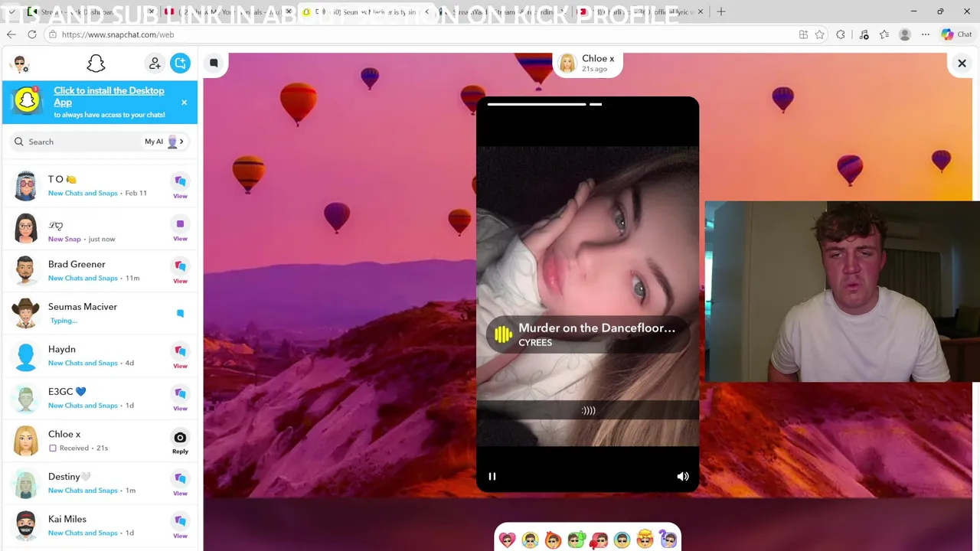Start a new chat with the blue icon
980x551 pixels.
point(180,64)
